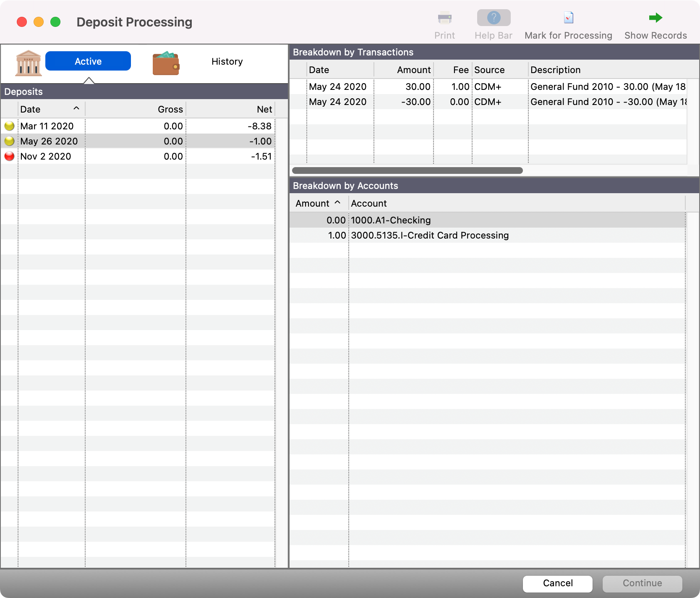This screenshot has height=598, width=700.
Task: Toggle Amount sort in Breakdown by Accounts
Action: click(x=317, y=203)
